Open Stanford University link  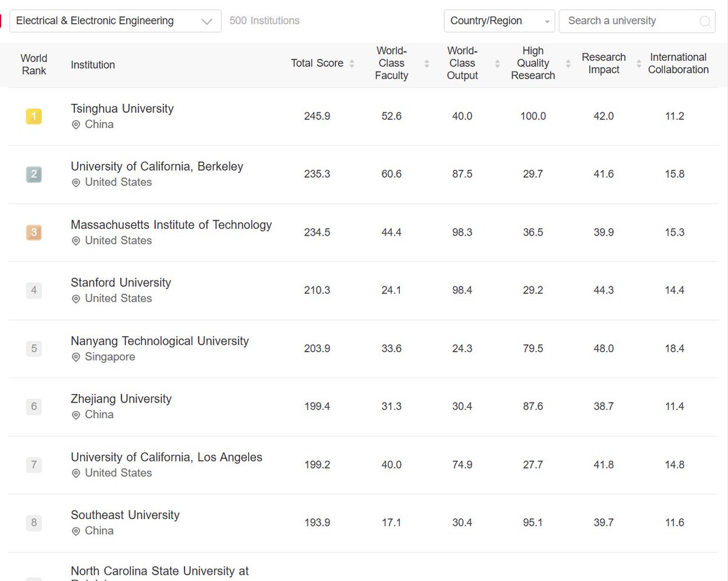(121, 282)
